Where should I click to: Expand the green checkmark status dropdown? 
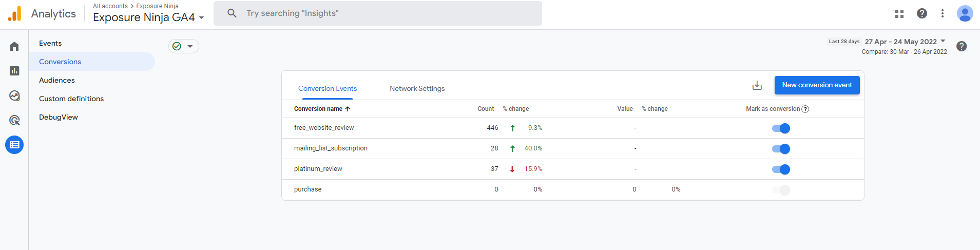point(183,46)
